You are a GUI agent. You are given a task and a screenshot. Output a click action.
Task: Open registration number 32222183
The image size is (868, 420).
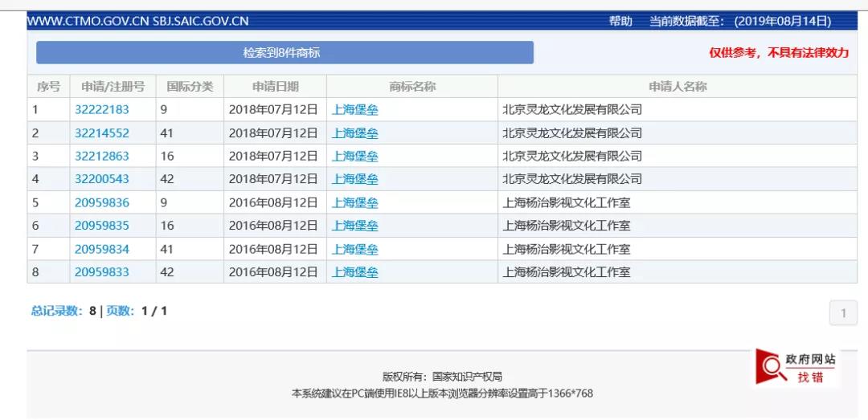pyautogui.click(x=102, y=109)
